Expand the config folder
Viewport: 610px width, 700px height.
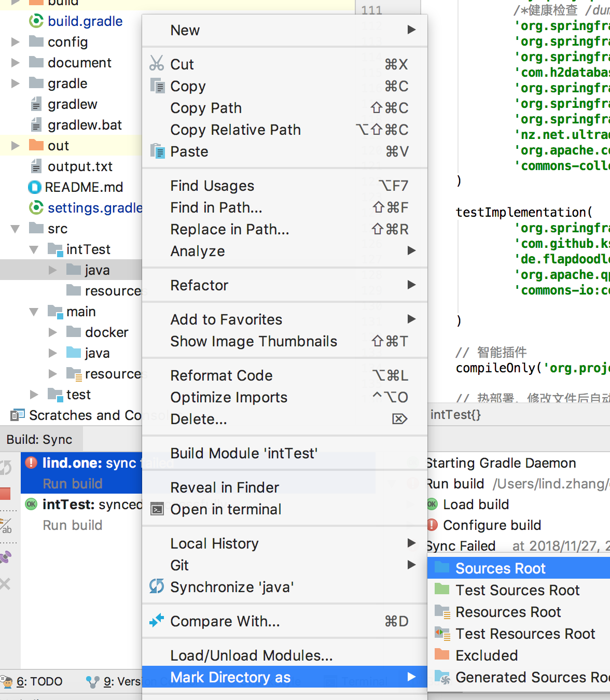click(16, 42)
